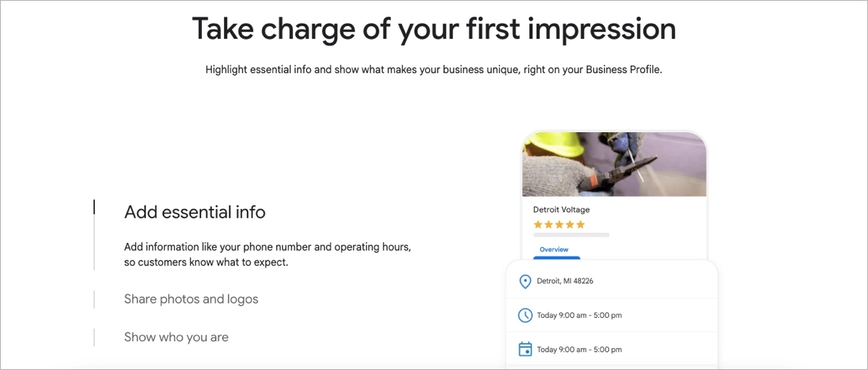Click the Detroit, MI 48226 address
The width and height of the screenshot is (868, 370).
point(565,281)
